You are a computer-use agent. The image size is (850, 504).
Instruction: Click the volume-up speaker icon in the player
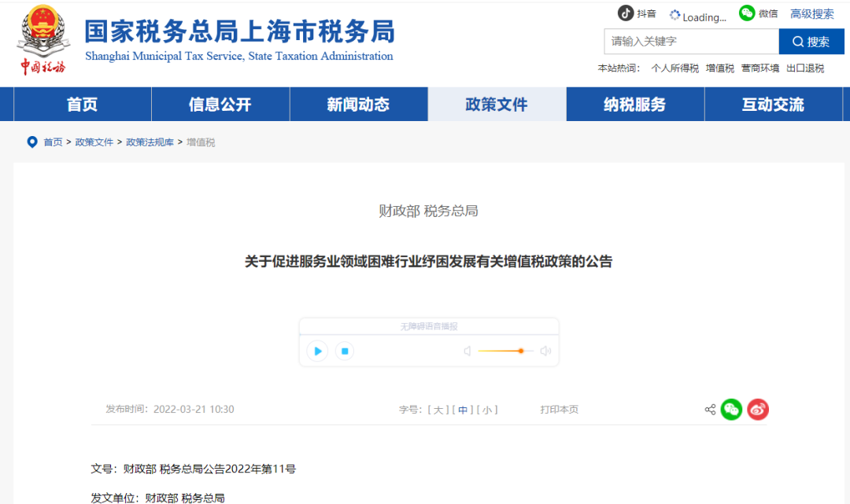545,351
